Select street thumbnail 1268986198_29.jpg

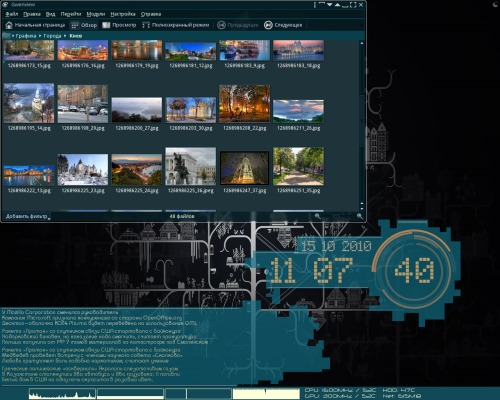click(x=83, y=104)
